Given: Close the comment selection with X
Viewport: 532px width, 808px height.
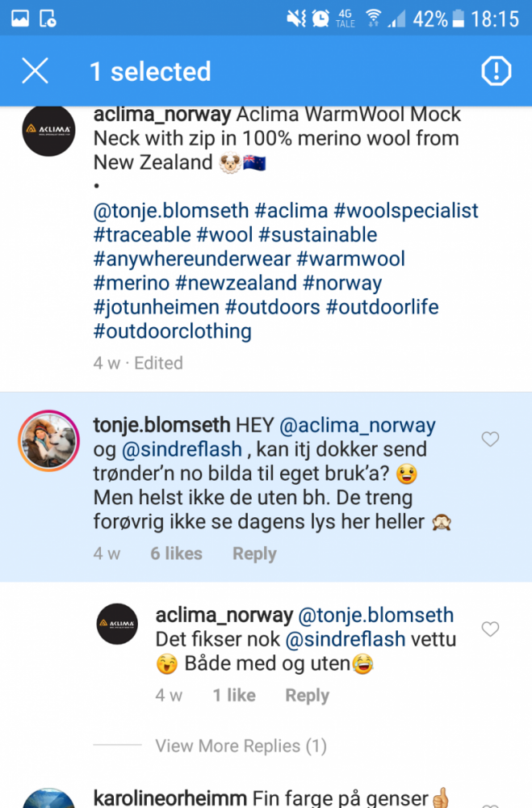Looking at the screenshot, I should (35, 71).
